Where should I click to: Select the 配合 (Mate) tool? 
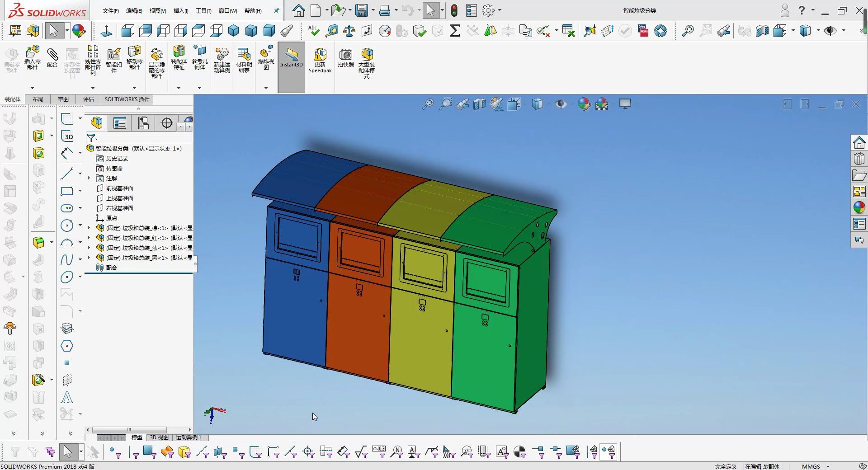(52, 60)
